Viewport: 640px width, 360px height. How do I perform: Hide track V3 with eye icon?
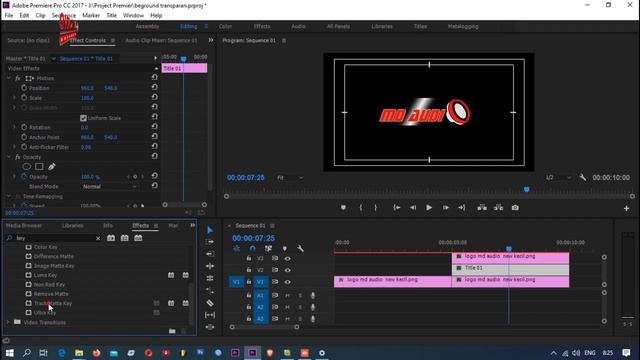pos(287,258)
